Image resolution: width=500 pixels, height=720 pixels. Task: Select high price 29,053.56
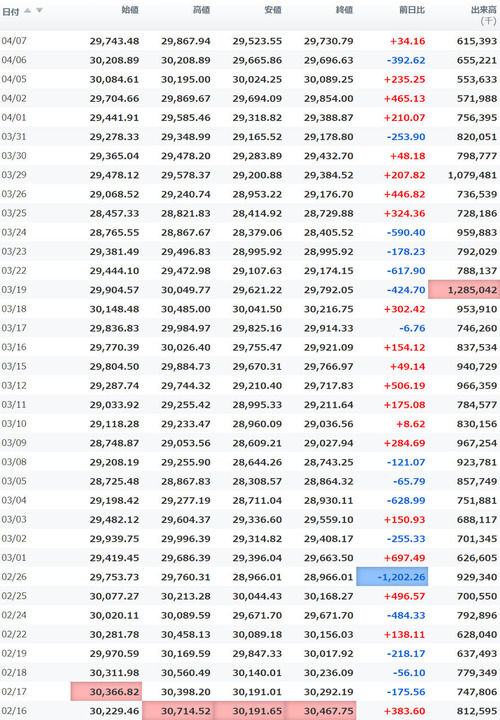185,443
